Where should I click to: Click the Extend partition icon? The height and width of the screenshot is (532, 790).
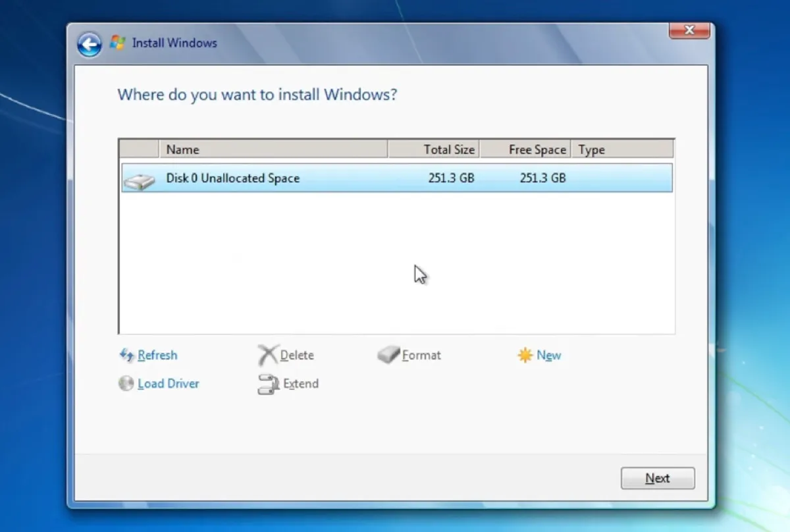267,383
